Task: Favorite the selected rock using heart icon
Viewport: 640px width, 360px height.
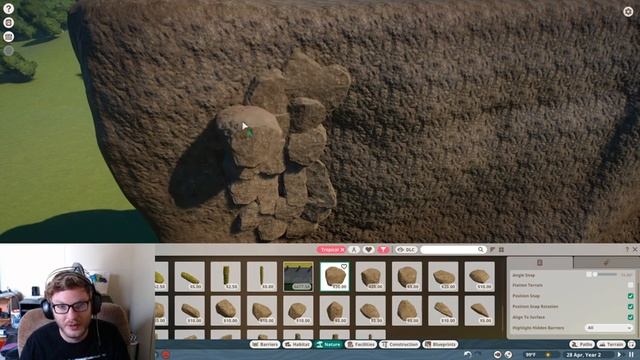Action: click(344, 267)
